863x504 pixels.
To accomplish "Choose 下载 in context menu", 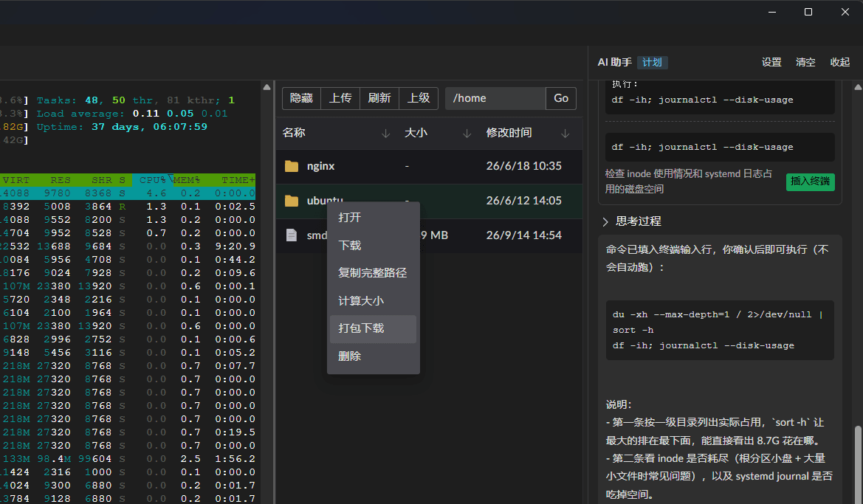I will click(373, 246).
